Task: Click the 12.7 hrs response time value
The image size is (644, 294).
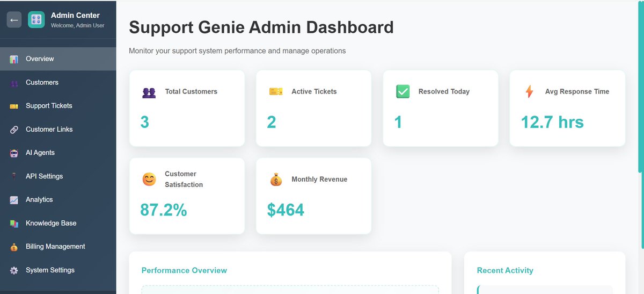Action: pos(552,122)
